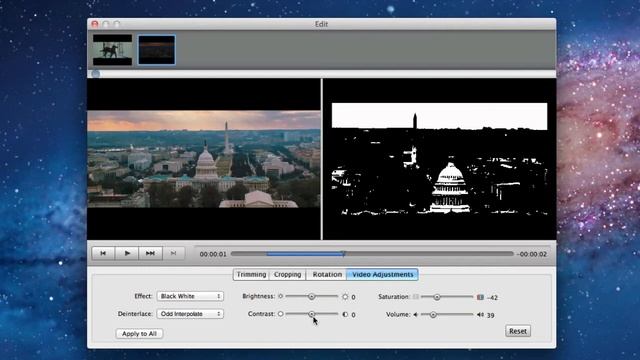Click the original video preview pane
The image size is (640, 360).
(x=204, y=159)
